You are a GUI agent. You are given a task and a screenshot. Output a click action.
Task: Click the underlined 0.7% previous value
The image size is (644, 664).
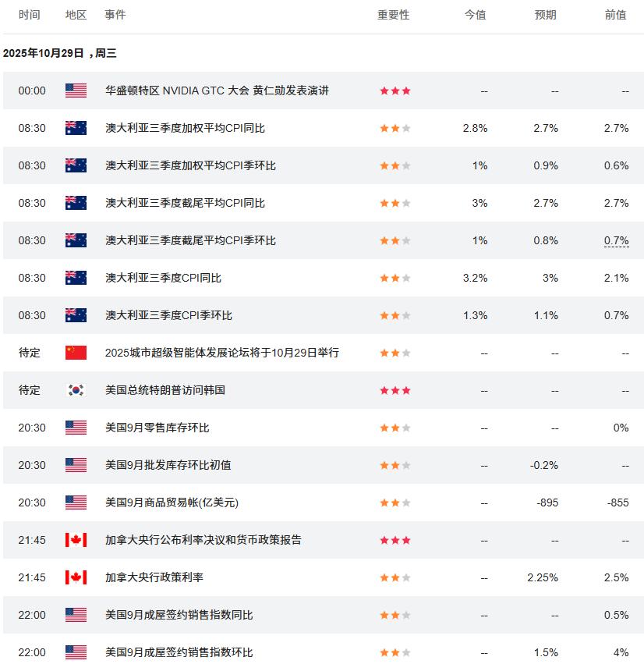[x=616, y=240]
